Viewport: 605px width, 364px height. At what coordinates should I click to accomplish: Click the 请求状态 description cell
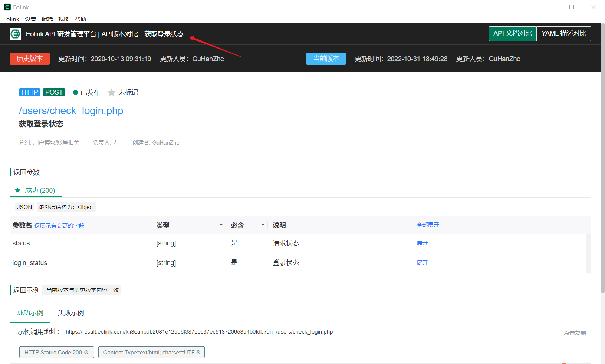coord(342,244)
